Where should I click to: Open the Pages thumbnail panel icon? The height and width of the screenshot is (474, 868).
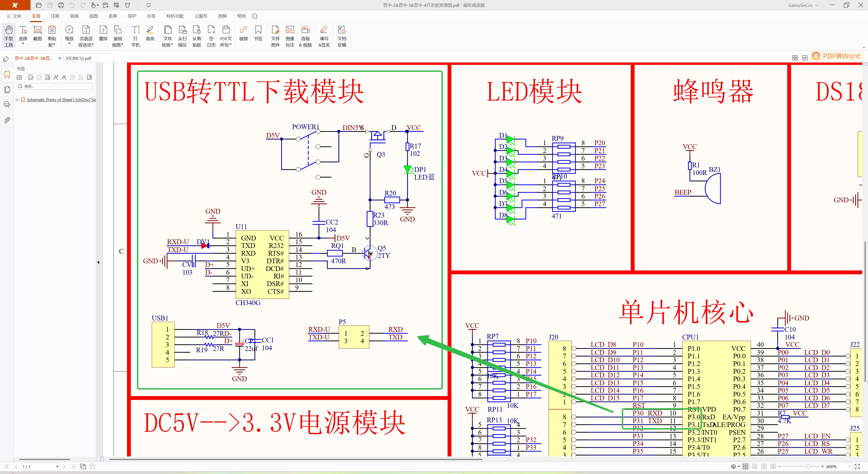[x=7, y=90]
